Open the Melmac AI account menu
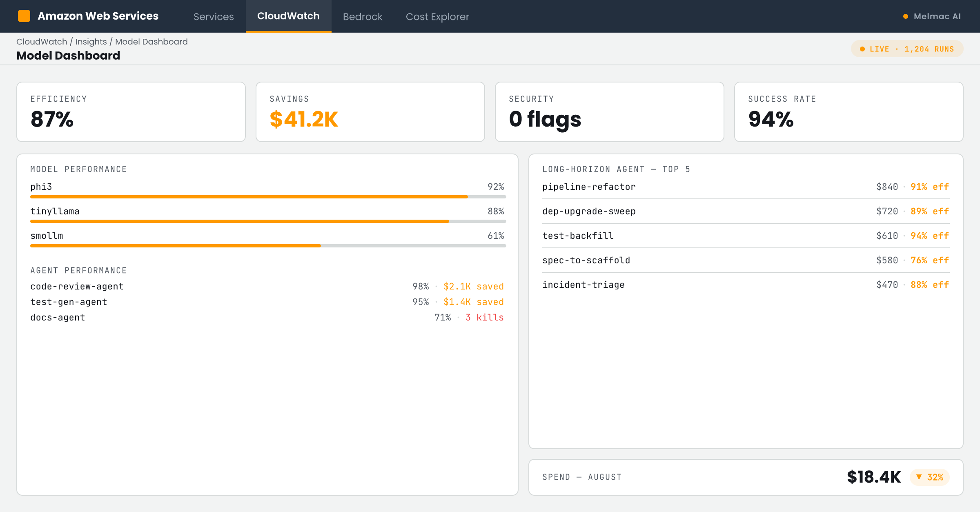 coord(932,16)
